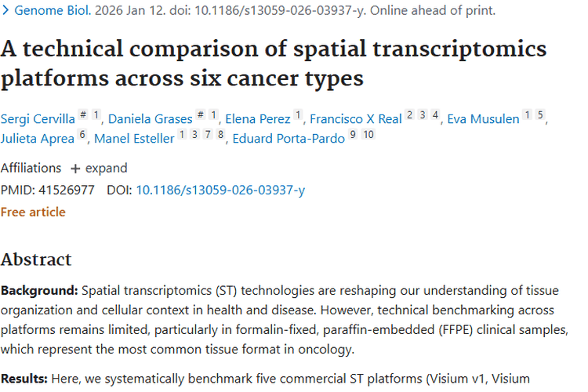Screen dimensions: 588x392
Task: Open author Julieta Aprea's link
Action: [38, 140]
